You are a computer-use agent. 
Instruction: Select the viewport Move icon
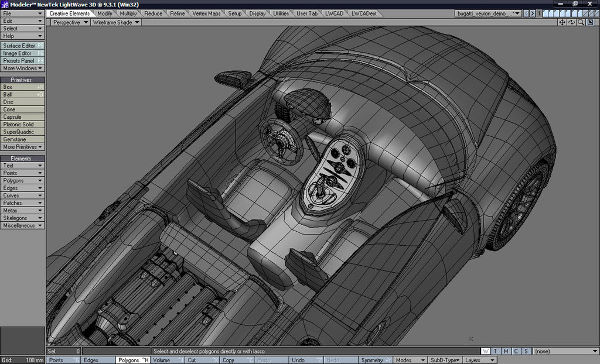(x=562, y=22)
